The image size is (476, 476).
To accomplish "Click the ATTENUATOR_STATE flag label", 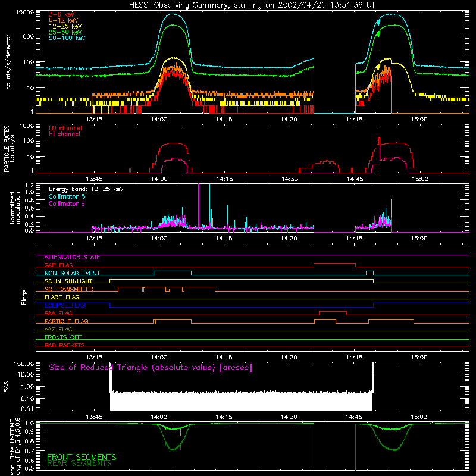I will coord(72,258).
